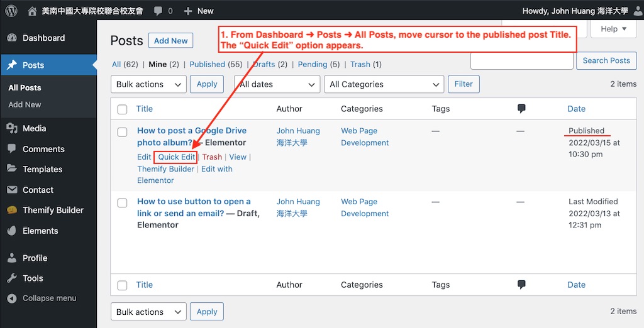Open the All Categories dropdown
This screenshot has width=644, height=328.
(384, 84)
